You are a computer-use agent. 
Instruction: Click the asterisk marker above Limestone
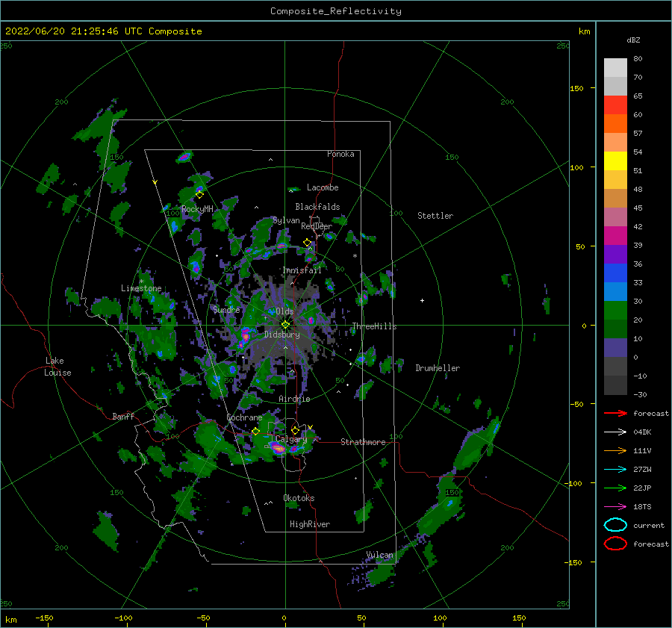coord(141,282)
